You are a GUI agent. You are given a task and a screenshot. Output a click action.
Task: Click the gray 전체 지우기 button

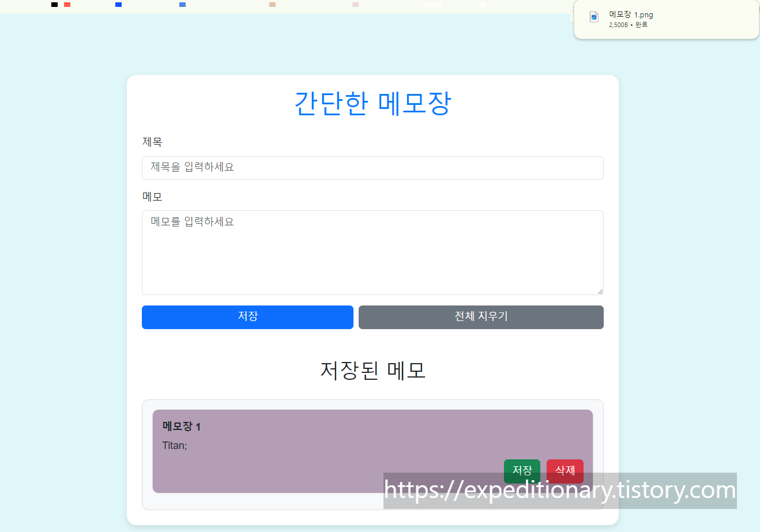pos(481,317)
